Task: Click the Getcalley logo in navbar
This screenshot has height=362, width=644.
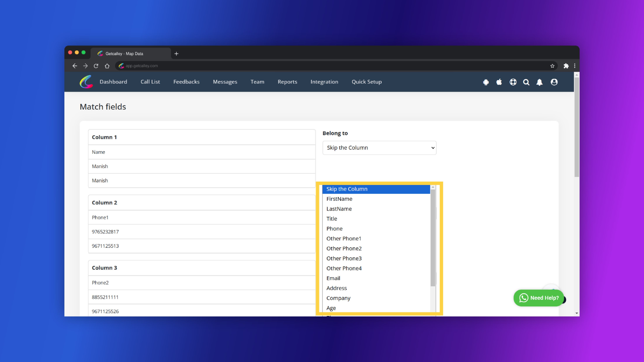Action: (x=86, y=82)
